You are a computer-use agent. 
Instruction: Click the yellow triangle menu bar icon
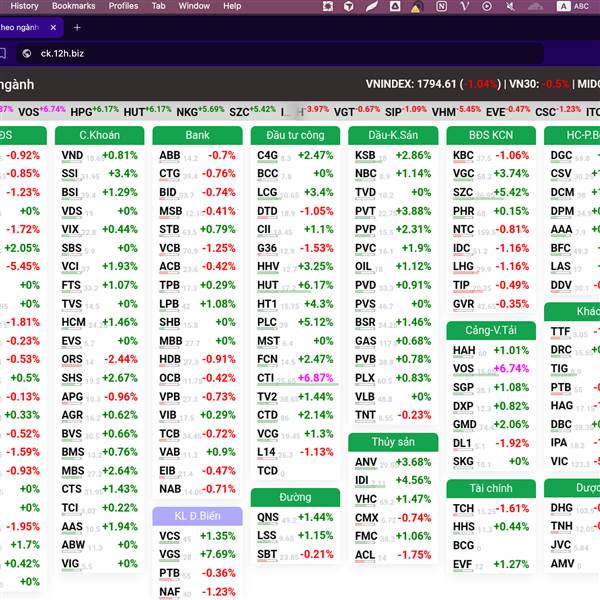[416, 7]
